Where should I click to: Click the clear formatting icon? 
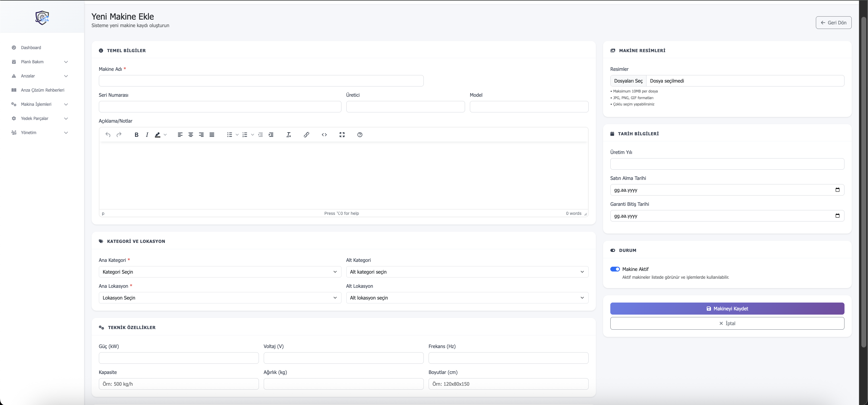(288, 135)
